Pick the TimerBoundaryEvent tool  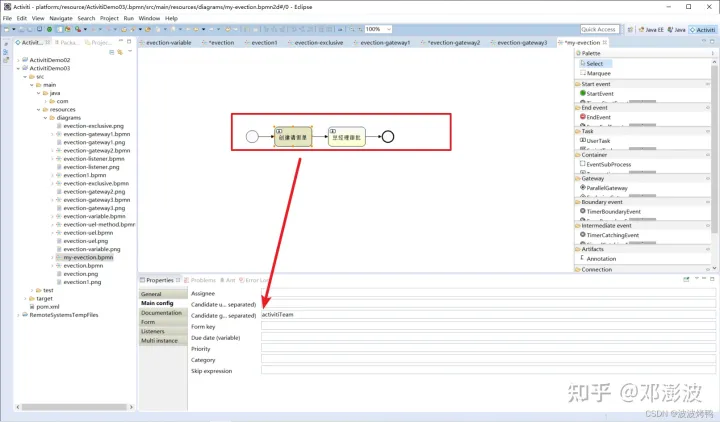[x=610, y=211]
